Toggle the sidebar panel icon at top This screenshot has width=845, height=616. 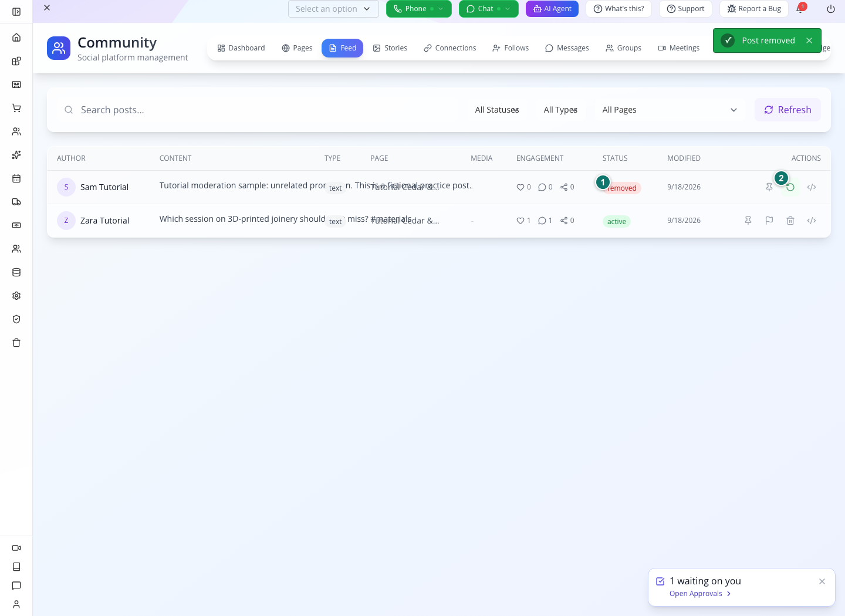[16, 12]
